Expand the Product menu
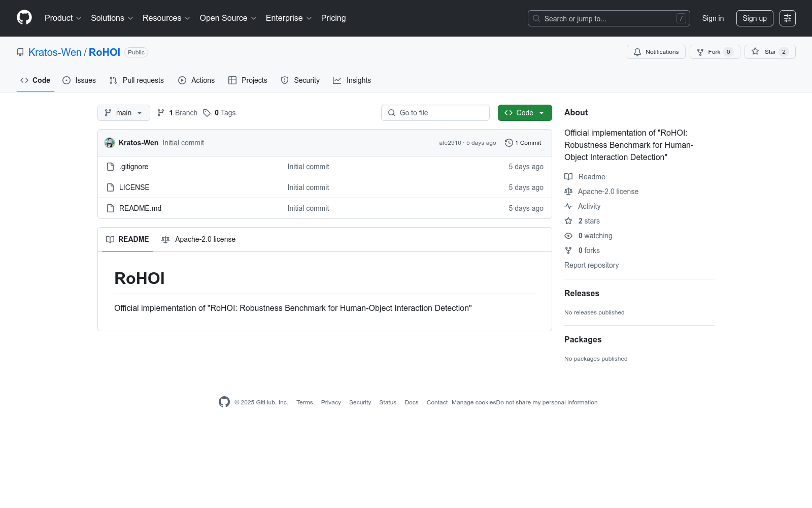 63,18
